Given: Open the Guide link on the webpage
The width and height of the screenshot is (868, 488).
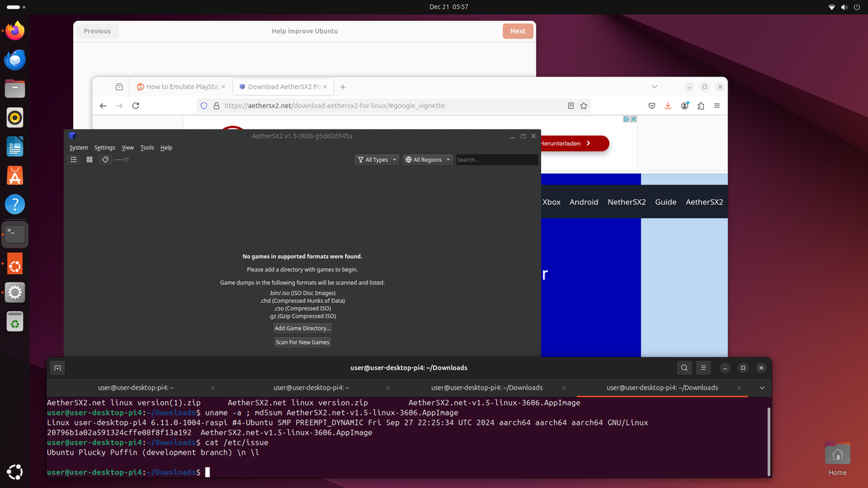Looking at the screenshot, I should (x=666, y=202).
